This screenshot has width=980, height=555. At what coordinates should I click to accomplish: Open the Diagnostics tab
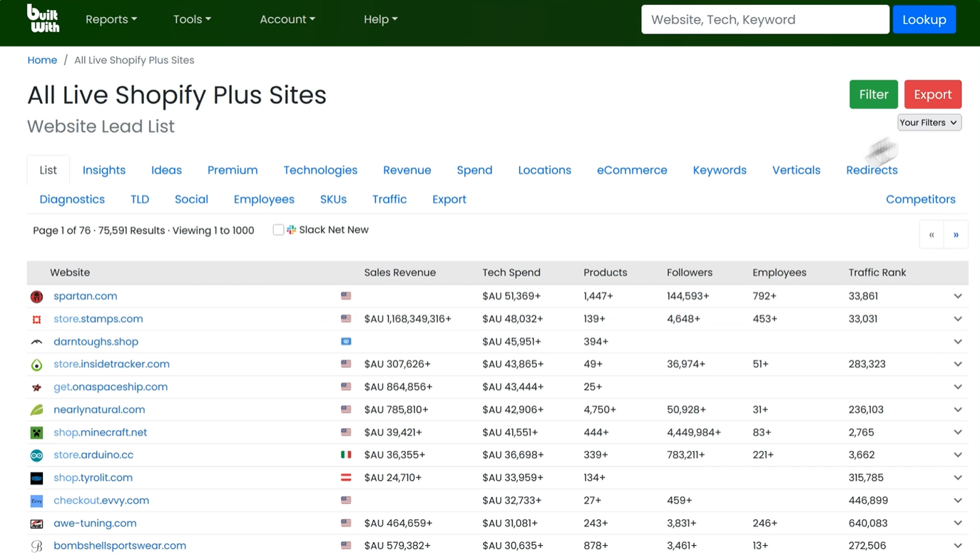(72, 199)
